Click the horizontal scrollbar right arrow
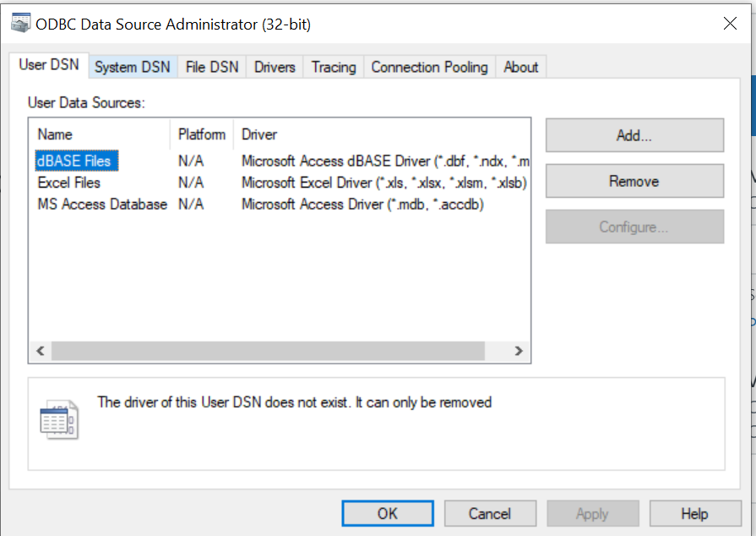The height and width of the screenshot is (536, 756). [519, 351]
